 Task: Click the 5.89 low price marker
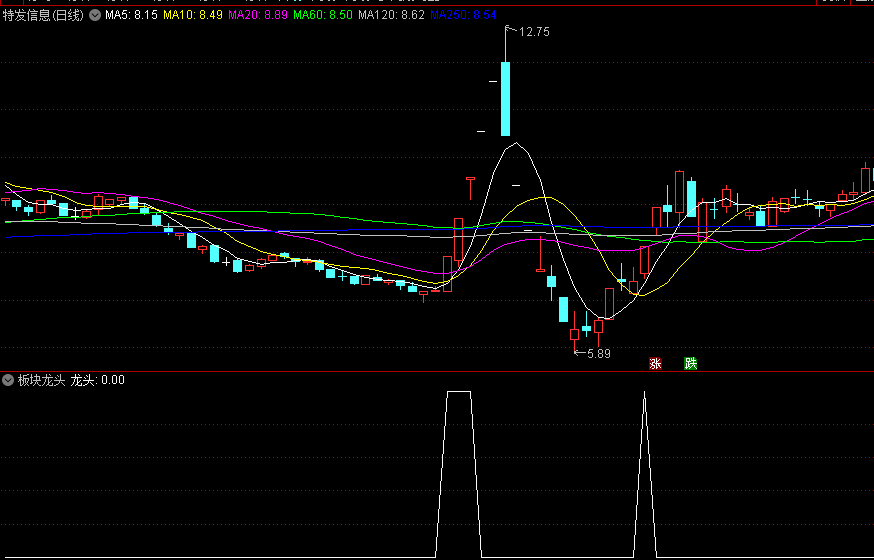point(598,353)
